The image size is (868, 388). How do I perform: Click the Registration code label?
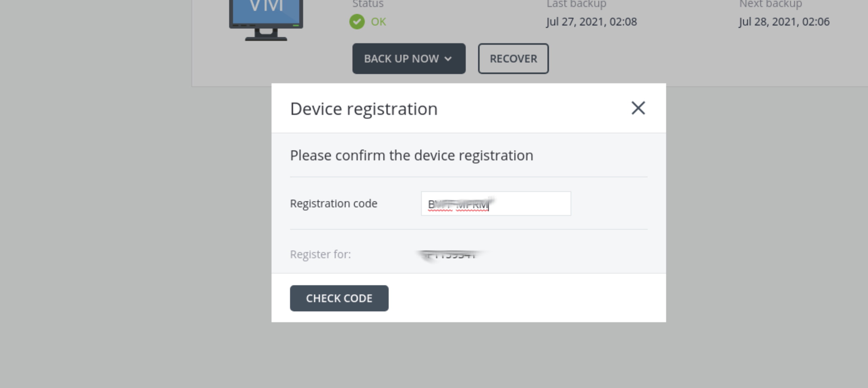[333, 204]
